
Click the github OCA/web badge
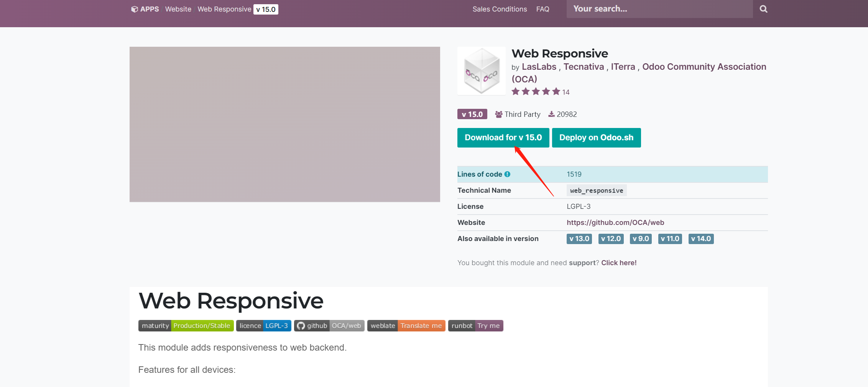tap(329, 326)
